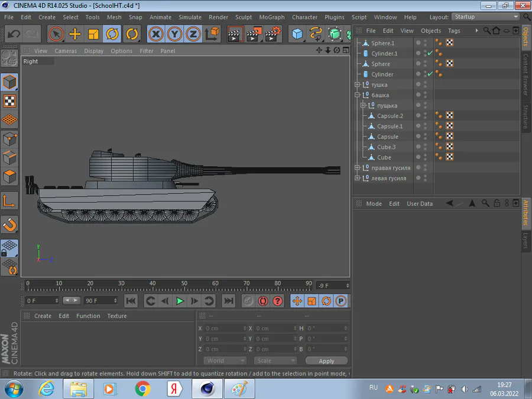Click the Render to Picture Viewer icon
Viewport: 532px width, 399px height.
[254, 34]
